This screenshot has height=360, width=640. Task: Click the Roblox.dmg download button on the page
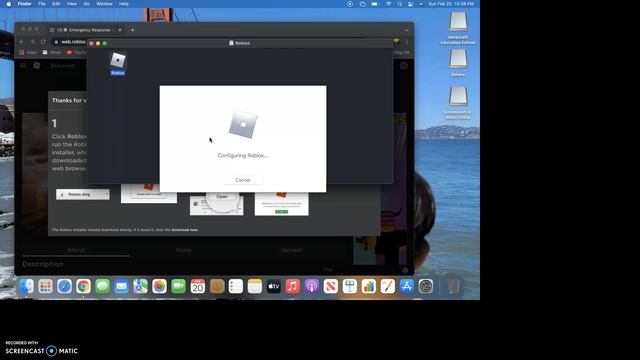83,194
